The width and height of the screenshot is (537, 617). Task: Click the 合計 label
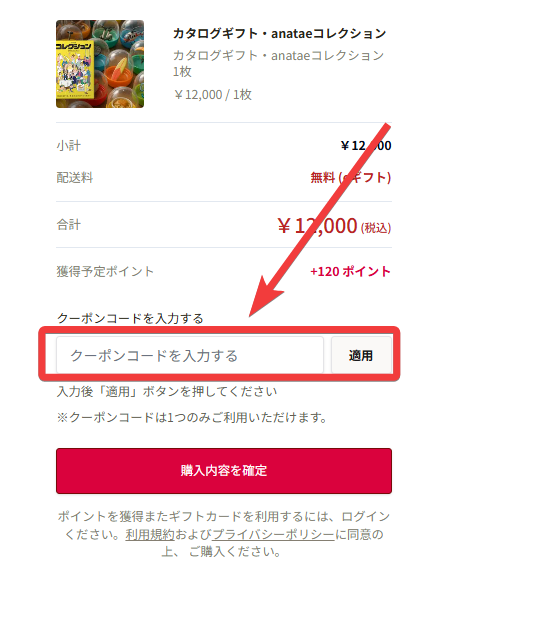[x=68, y=225]
